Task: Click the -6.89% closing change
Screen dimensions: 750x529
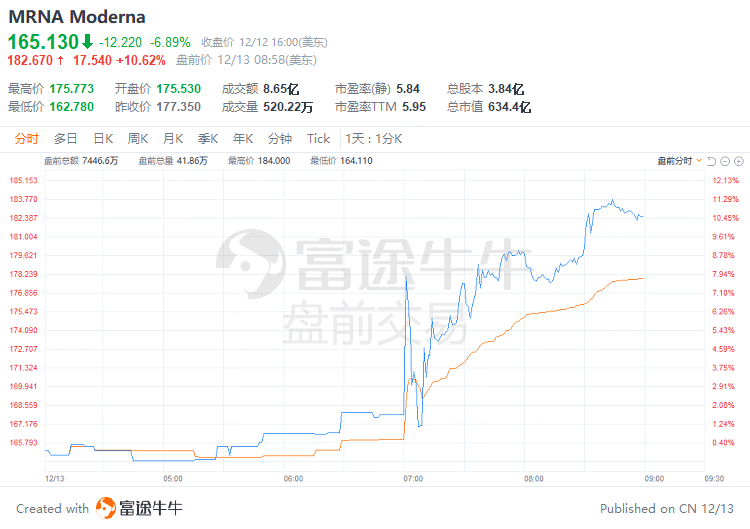Action: tap(170, 42)
